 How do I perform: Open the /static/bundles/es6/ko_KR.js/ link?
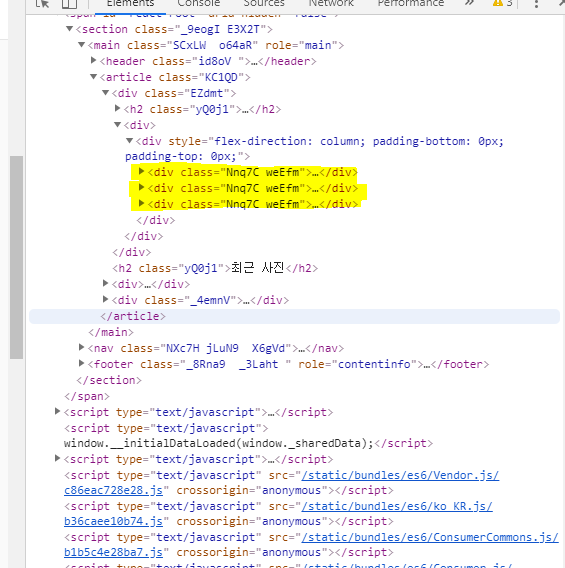(397, 506)
